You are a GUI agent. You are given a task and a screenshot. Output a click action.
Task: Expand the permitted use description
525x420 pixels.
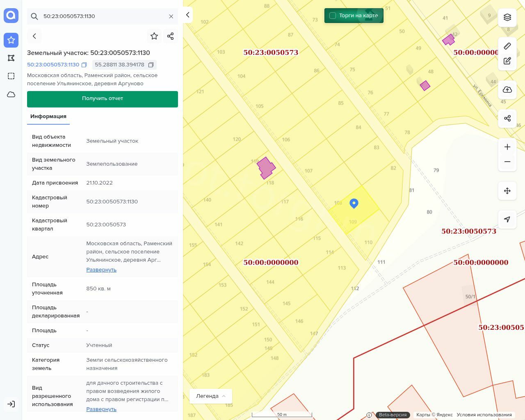point(101,409)
